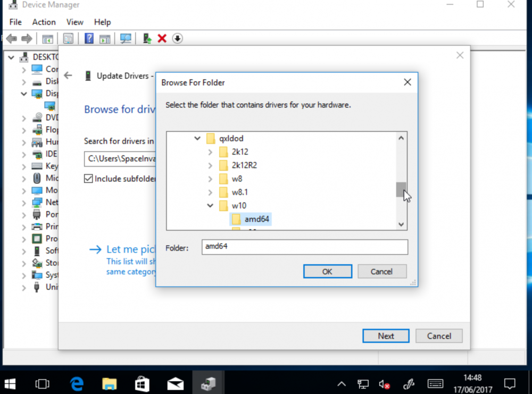Click OK in Browse For Folder
This screenshot has height=394, width=532.
(x=327, y=272)
